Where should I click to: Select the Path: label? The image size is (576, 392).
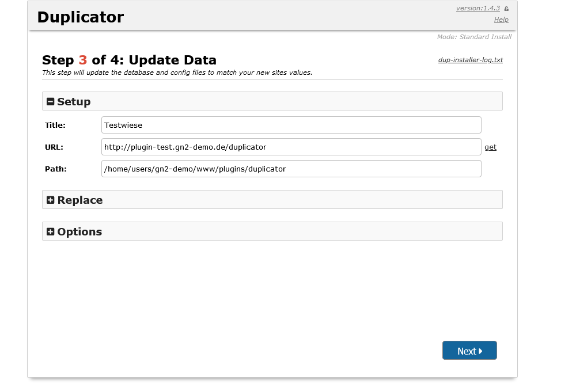[56, 169]
